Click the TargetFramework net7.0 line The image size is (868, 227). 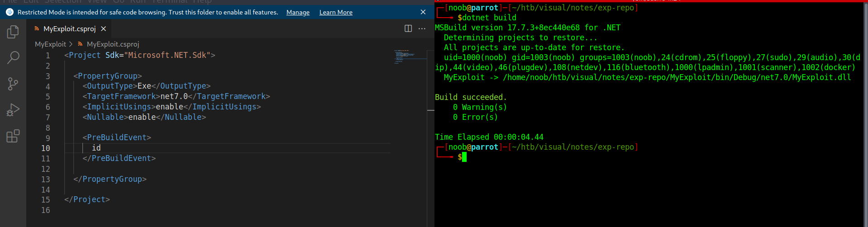pyautogui.click(x=176, y=96)
